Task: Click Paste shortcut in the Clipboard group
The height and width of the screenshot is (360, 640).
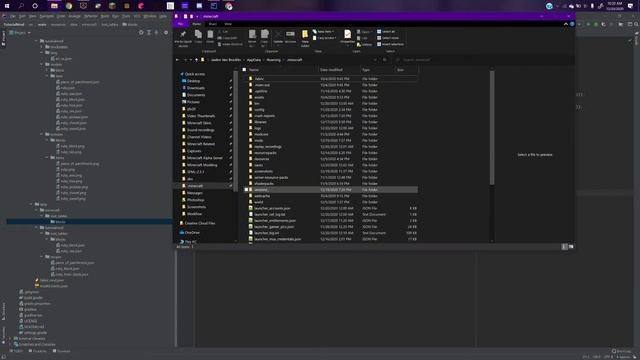Action: click(x=230, y=44)
